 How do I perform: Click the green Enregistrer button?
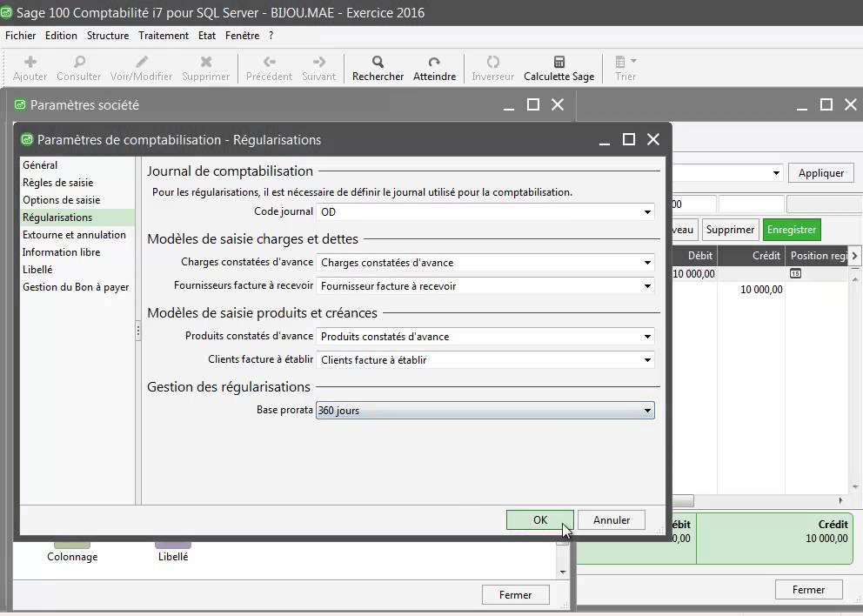[x=792, y=230]
